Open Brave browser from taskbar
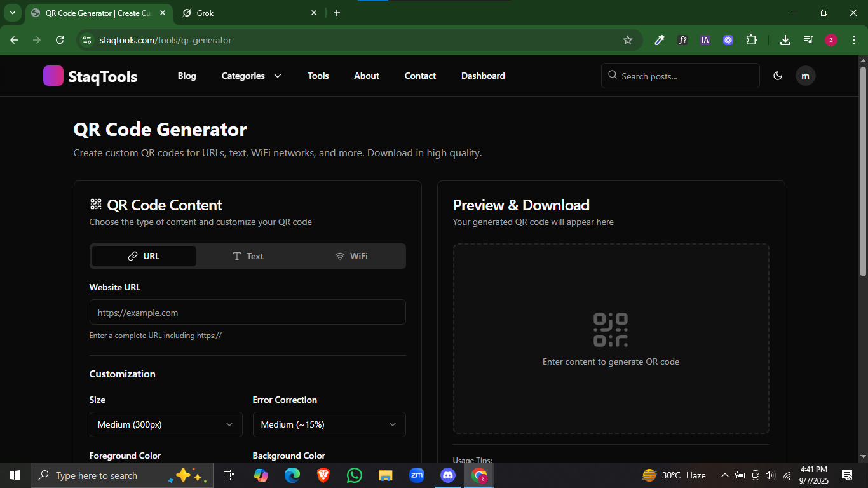 (x=323, y=475)
